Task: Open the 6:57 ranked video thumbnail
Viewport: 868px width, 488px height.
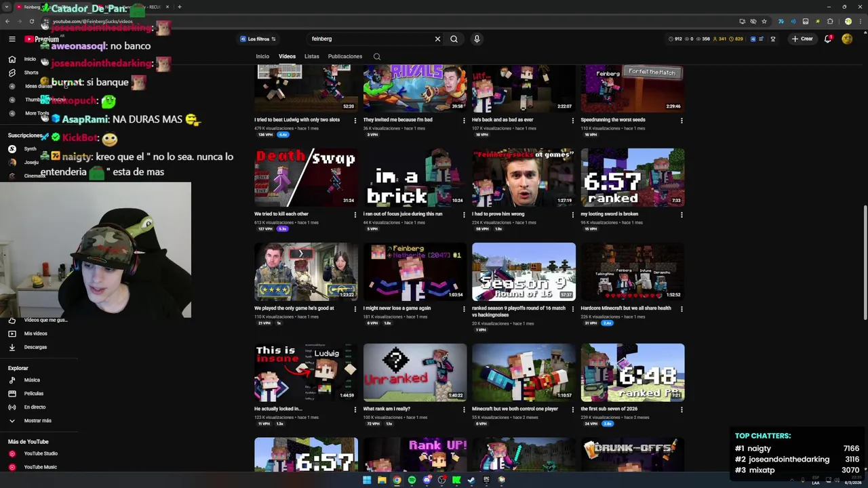Action: [633, 178]
